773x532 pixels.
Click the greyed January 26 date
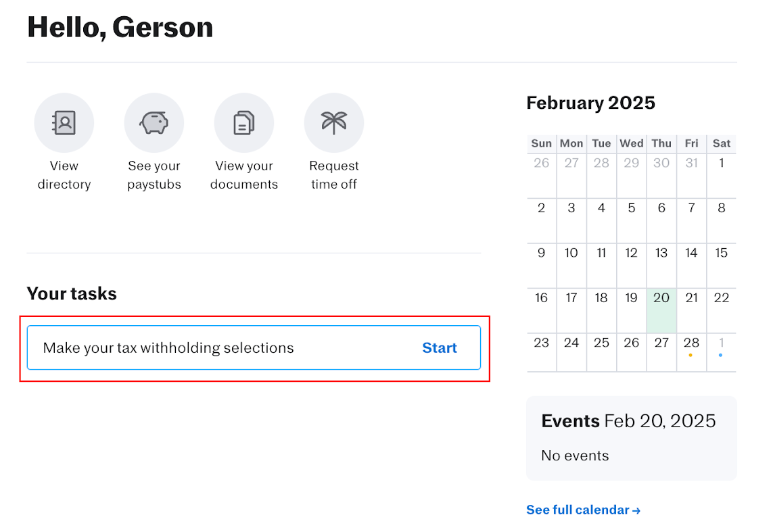[541, 163]
